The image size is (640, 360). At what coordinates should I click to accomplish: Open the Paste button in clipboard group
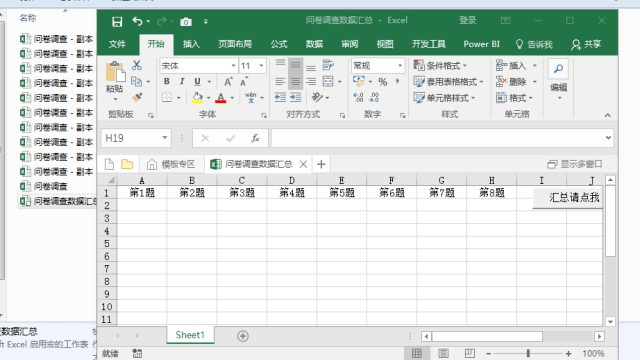tap(115, 81)
